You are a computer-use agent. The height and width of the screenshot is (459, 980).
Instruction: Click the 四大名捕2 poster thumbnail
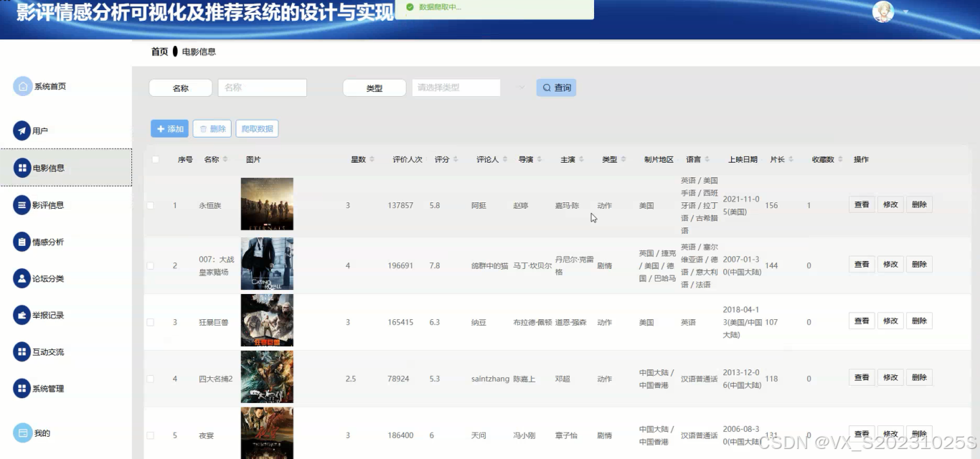coord(267,377)
